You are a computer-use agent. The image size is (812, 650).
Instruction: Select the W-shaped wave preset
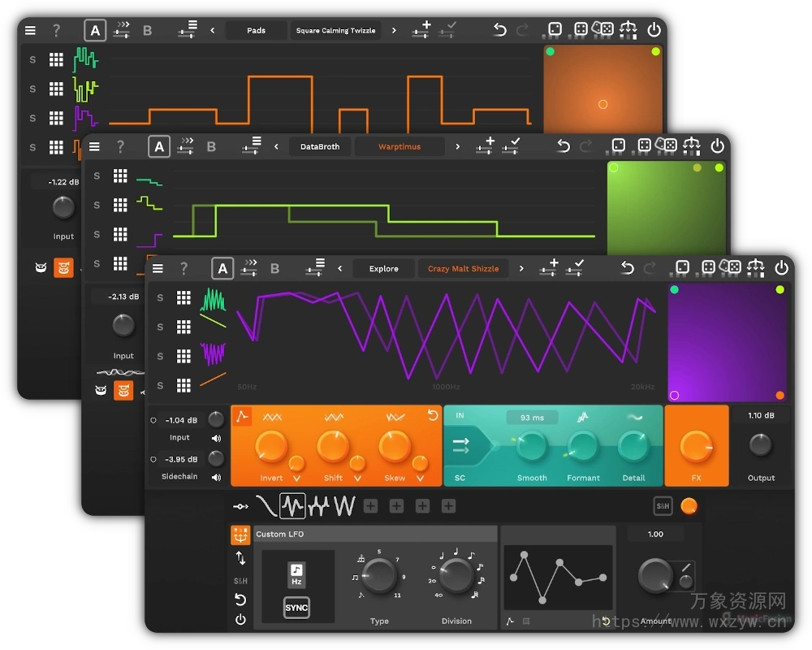click(x=344, y=505)
